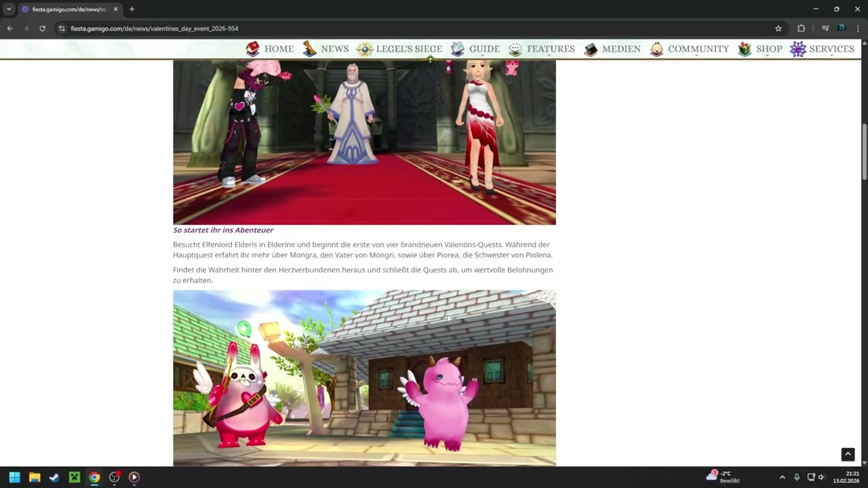This screenshot has width=868, height=488.
Task: Open a new browser tab
Action: coord(132,9)
